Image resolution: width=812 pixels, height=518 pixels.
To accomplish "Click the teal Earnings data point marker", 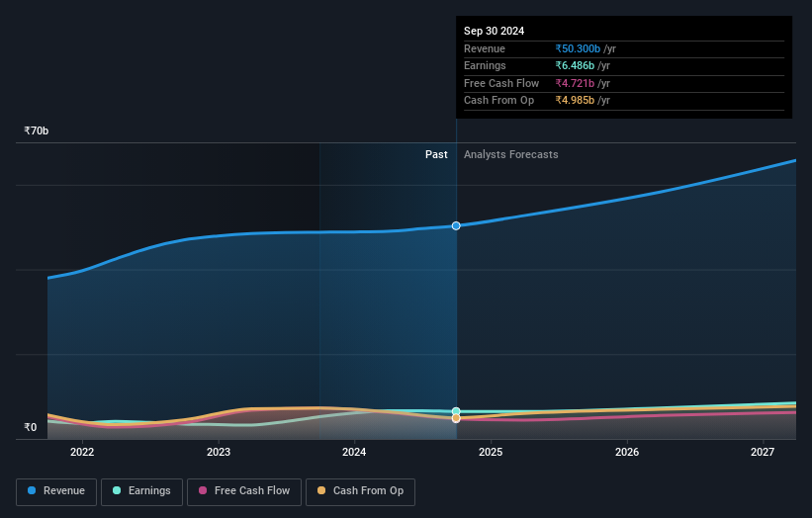I will click(x=456, y=411).
